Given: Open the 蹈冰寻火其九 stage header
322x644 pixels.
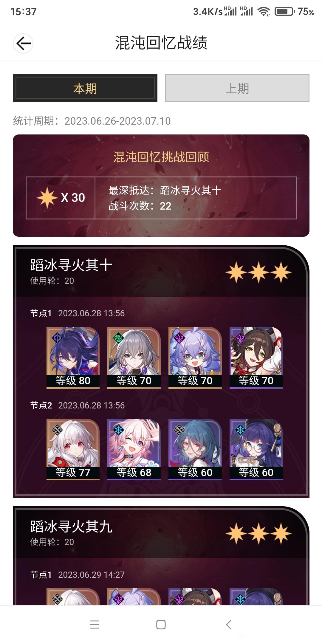Looking at the screenshot, I should [161, 532].
